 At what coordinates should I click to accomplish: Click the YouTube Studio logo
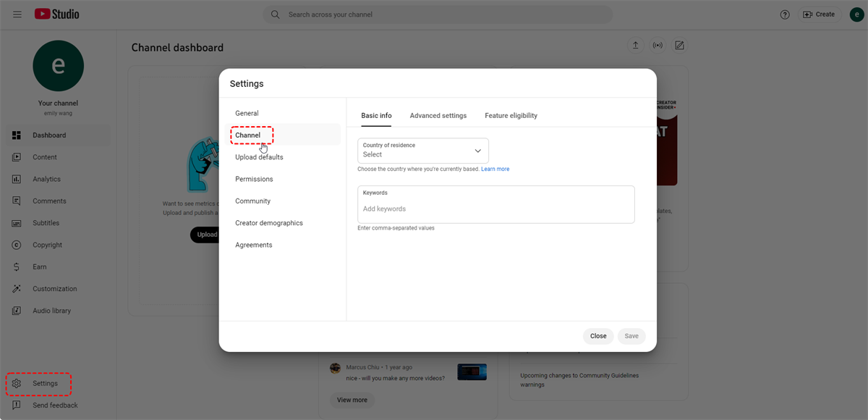coord(57,14)
